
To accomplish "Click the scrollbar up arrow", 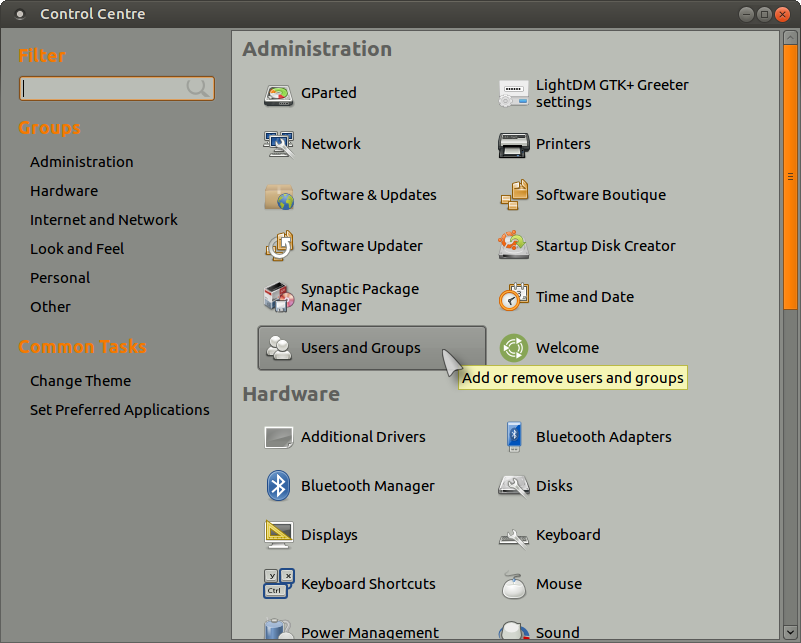I will 790,38.
